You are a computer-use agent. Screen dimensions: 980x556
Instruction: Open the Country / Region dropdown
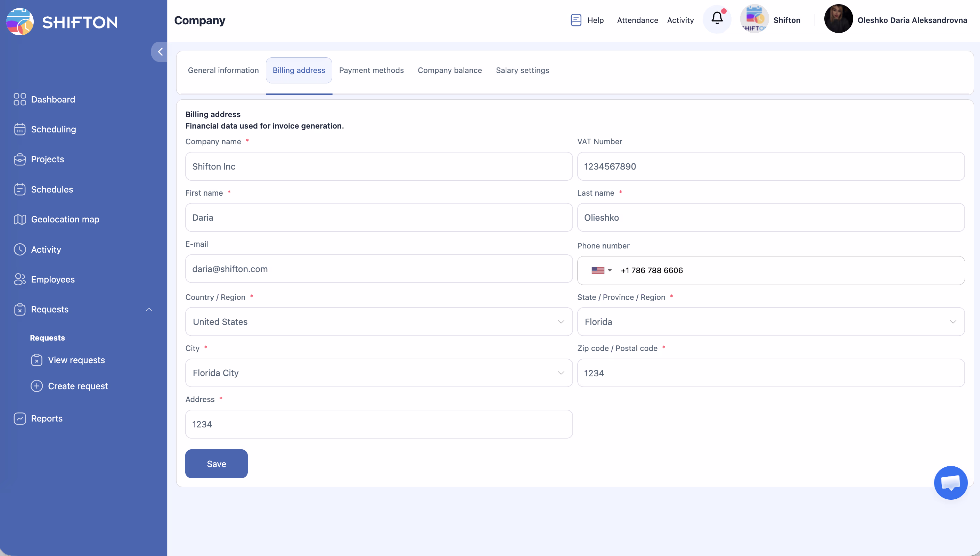[378, 321]
